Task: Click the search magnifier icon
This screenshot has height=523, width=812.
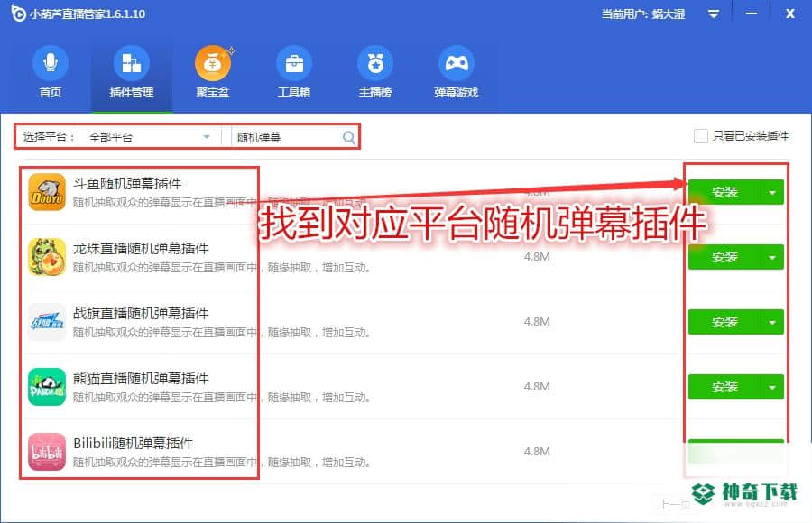Action: (x=349, y=137)
